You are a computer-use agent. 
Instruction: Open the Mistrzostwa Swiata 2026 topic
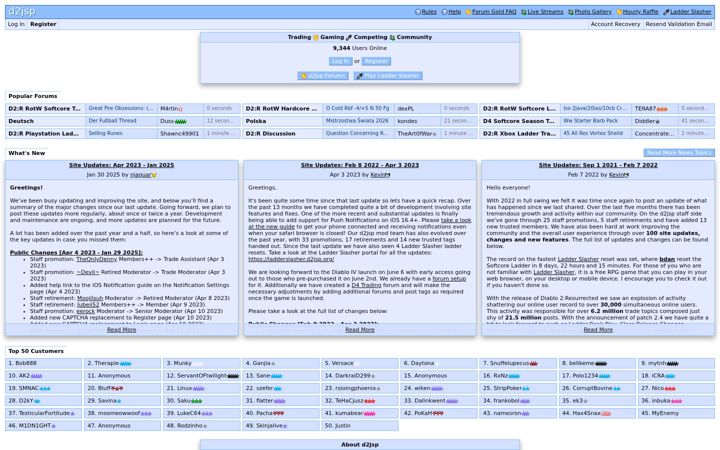tap(357, 121)
